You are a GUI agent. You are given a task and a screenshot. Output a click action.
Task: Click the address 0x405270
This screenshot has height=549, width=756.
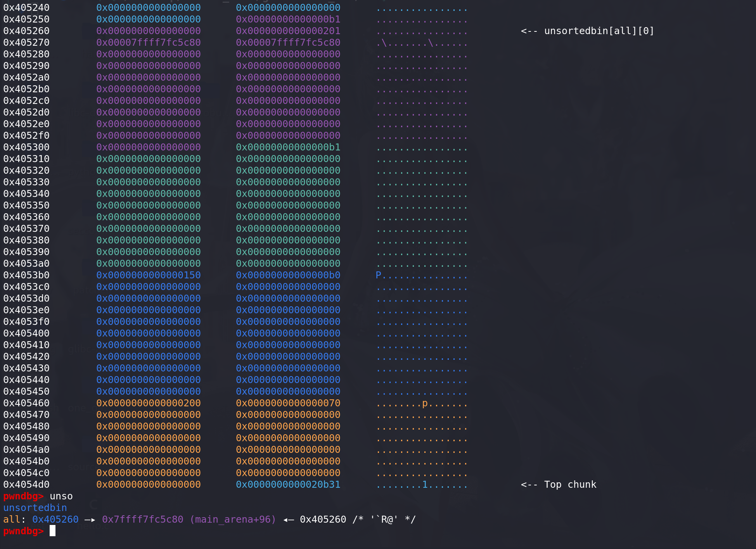tap(26, 43)
